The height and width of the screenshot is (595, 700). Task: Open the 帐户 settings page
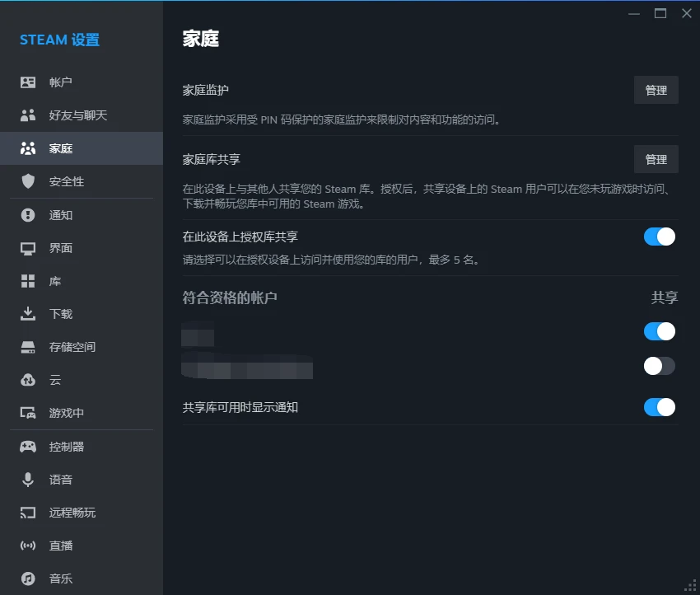(82, 82)
